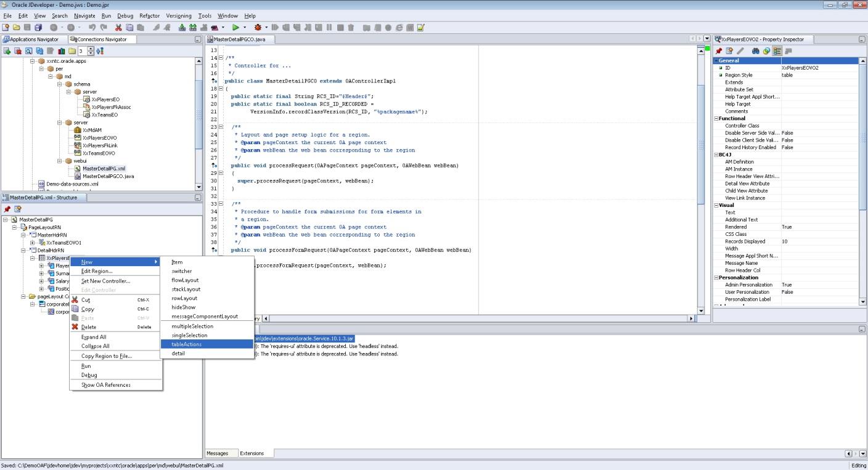Click the notepad icon at toolbar end
Viewport: 868px width, 470px height.
(420, 27)
